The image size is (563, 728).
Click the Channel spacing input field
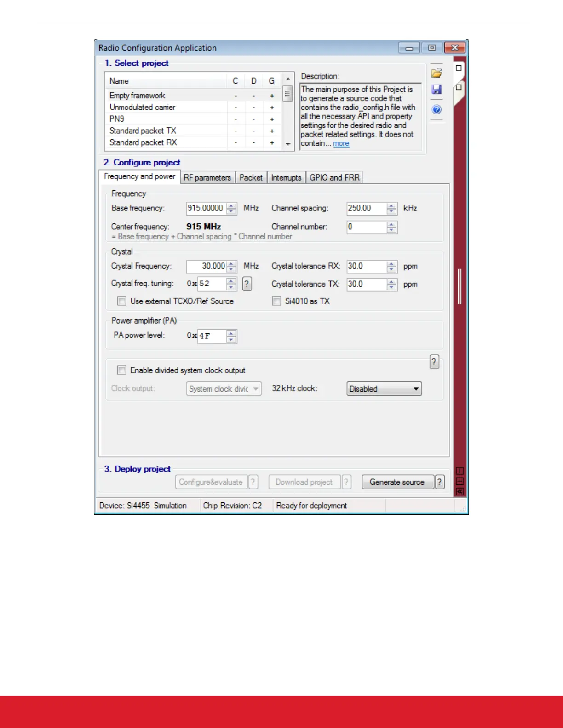click(x=367, y=208)
